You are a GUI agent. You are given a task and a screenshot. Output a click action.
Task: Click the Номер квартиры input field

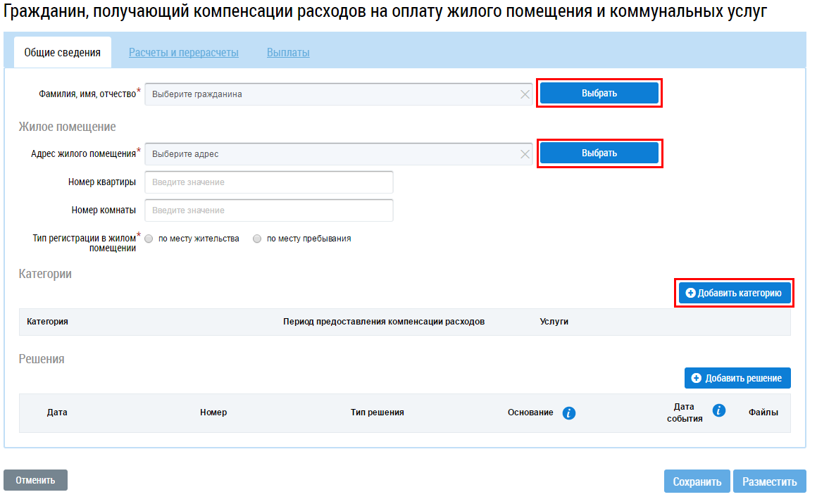[268, 182]
